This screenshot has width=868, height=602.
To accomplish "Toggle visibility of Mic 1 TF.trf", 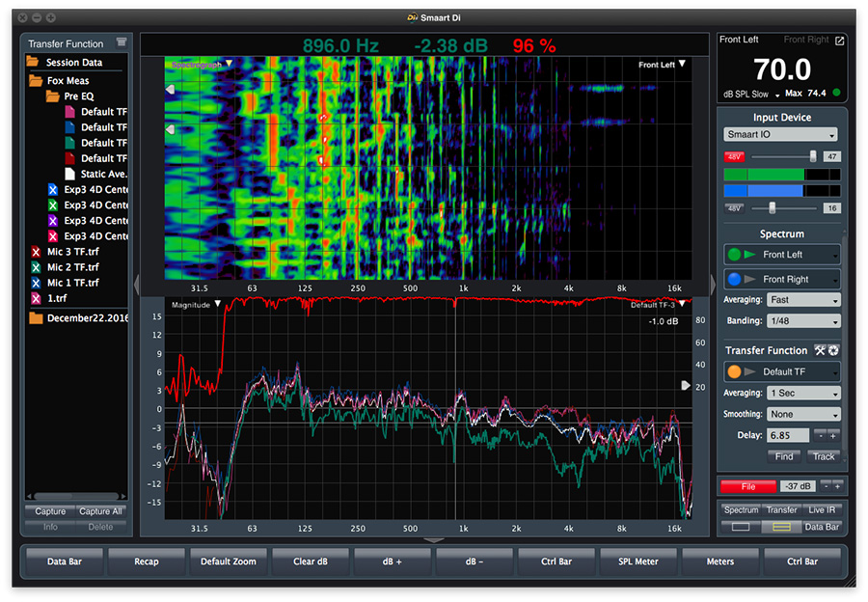I will click(x=36, y=283).
